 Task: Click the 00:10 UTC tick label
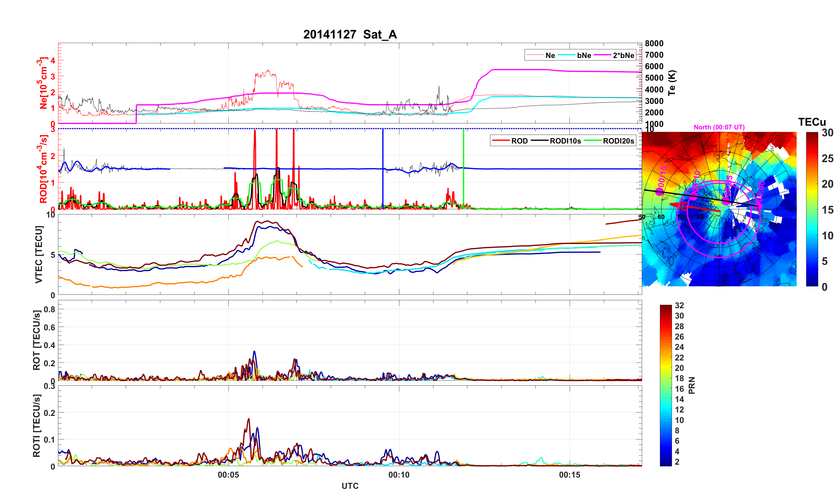click(399, 474)
